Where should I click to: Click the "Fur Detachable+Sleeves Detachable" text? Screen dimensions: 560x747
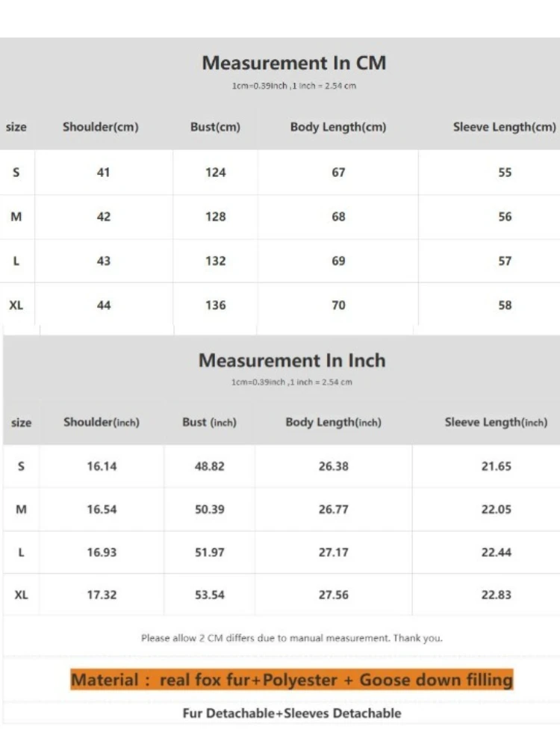coord(292,713)
